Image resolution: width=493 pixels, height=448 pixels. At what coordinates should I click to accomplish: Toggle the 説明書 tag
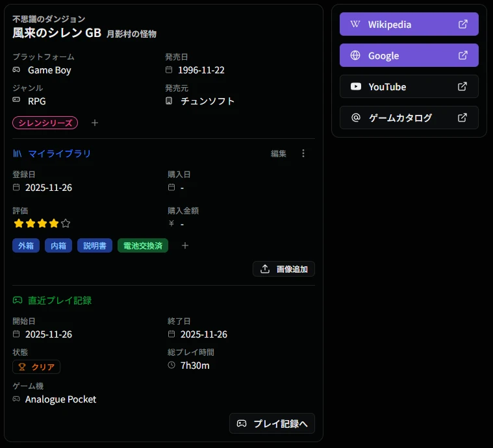(x=95, y=245)
